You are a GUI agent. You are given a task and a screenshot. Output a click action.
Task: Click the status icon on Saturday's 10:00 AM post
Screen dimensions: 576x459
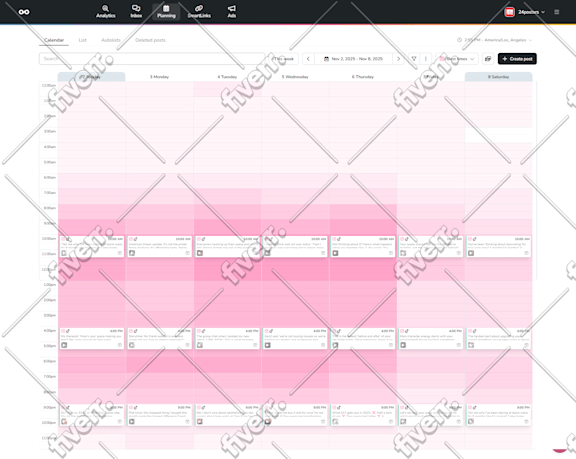(x=526, y=253)
